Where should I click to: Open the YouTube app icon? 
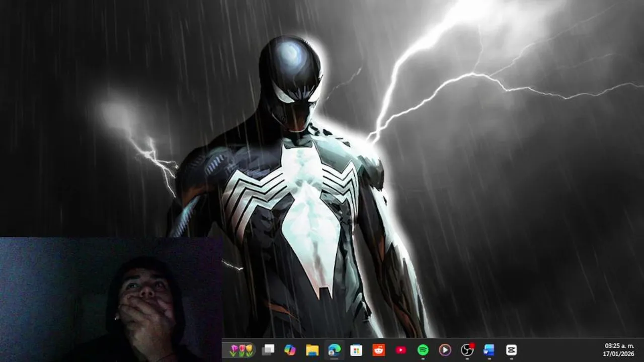(401, 350)
